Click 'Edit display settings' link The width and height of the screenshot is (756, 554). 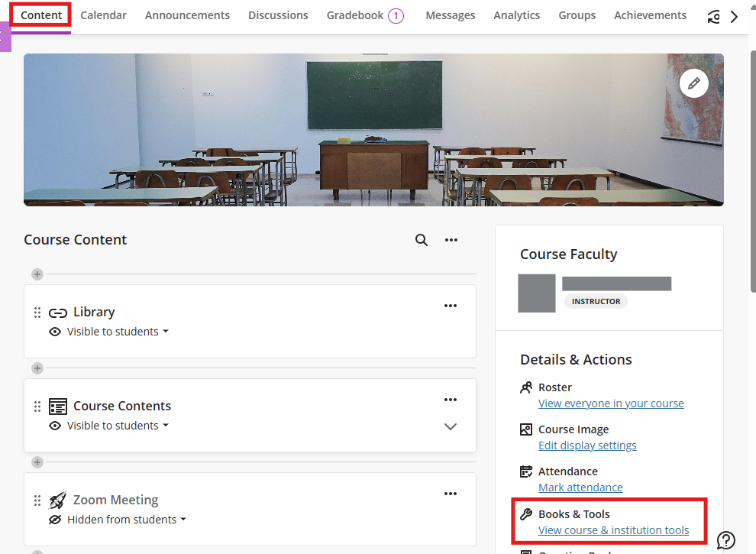(x=587, y=445)
